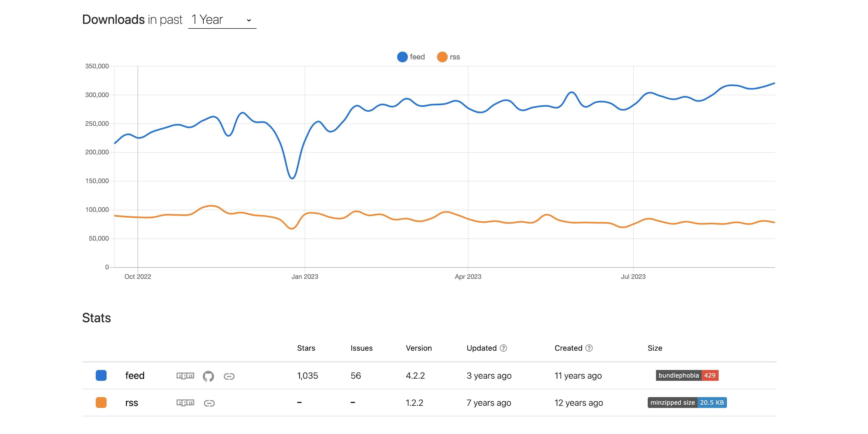Open bundlephobia 429 size badge
The image size is (868, 434).
click(687, 375)
